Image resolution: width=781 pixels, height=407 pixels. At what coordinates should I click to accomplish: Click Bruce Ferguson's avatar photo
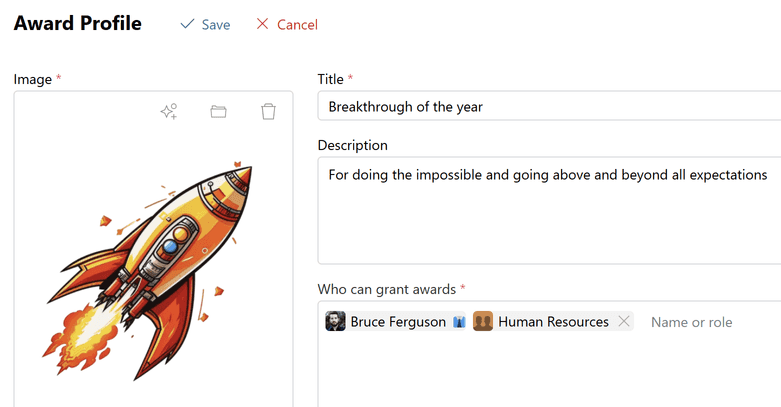[336, 321]
